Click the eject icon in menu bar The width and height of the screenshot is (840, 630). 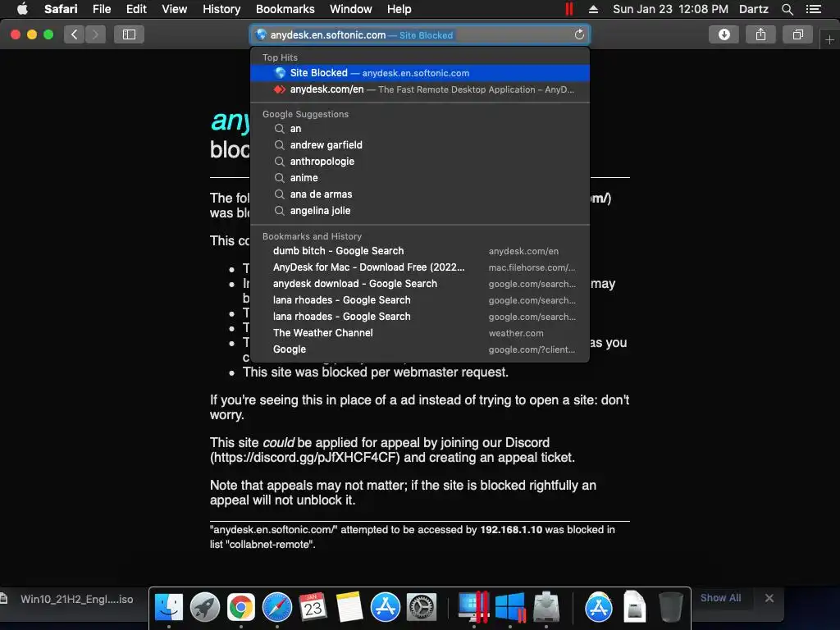[593, 9]
